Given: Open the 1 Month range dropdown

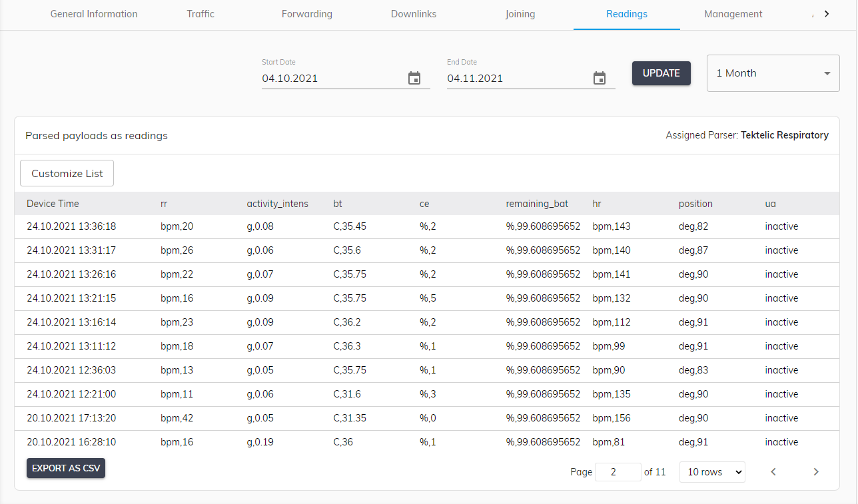Looking at the screenshot, I should pyautogui.click(x=773, y=73).
